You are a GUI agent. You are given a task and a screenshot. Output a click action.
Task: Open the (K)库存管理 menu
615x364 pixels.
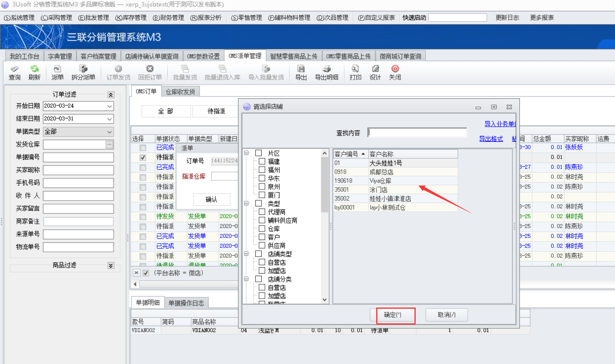point(131,18)
